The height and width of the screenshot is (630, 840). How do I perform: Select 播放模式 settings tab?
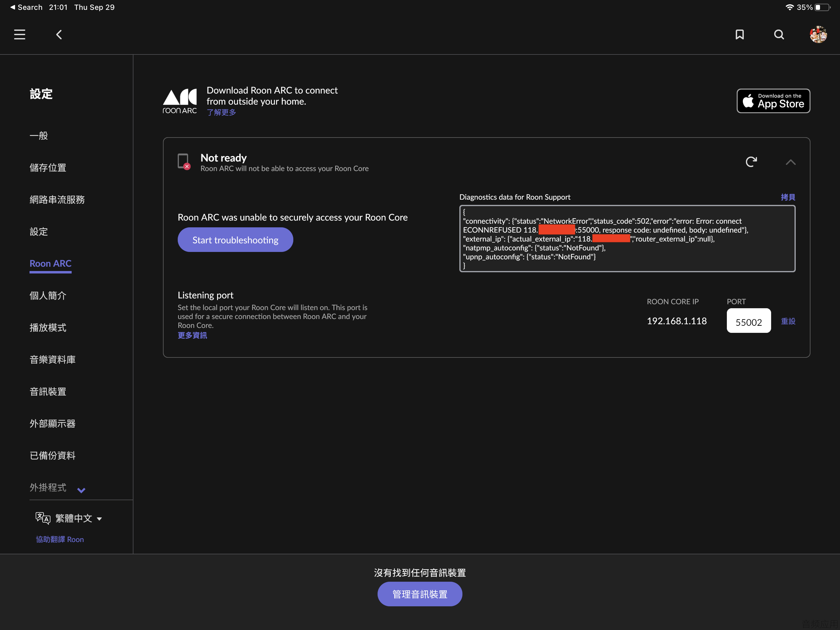[48, 328]
